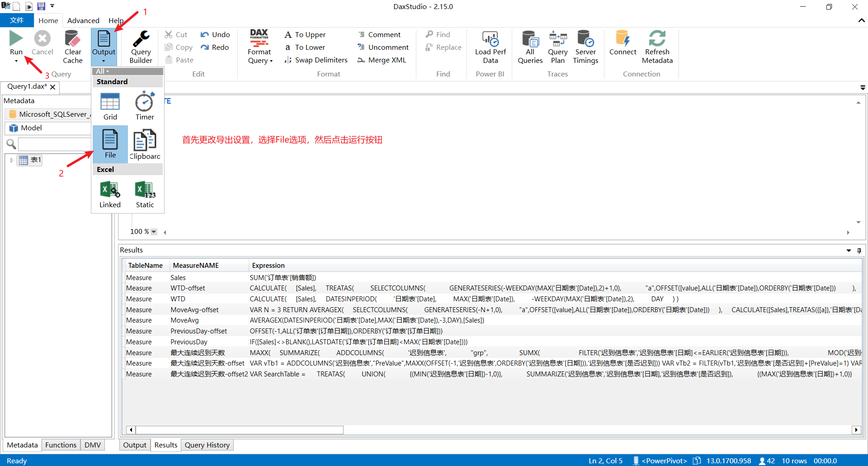The image size is (868, 466).
Task: Choose Clipboard output option
Action: point(145,144)
